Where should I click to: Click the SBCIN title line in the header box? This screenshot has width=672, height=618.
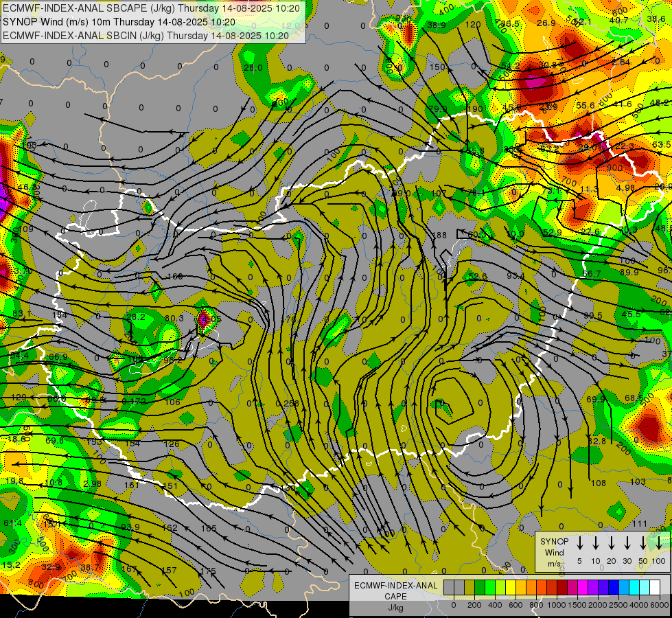(146, 36)
